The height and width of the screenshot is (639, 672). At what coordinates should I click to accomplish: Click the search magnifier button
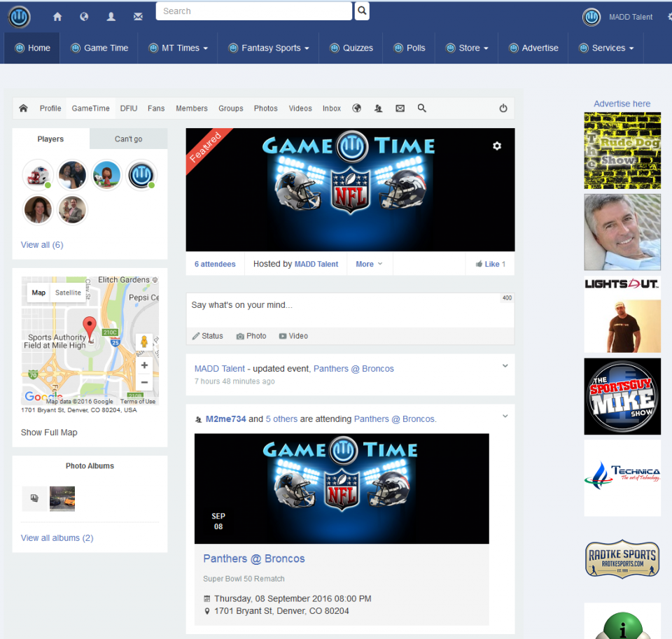pos(362,10)
